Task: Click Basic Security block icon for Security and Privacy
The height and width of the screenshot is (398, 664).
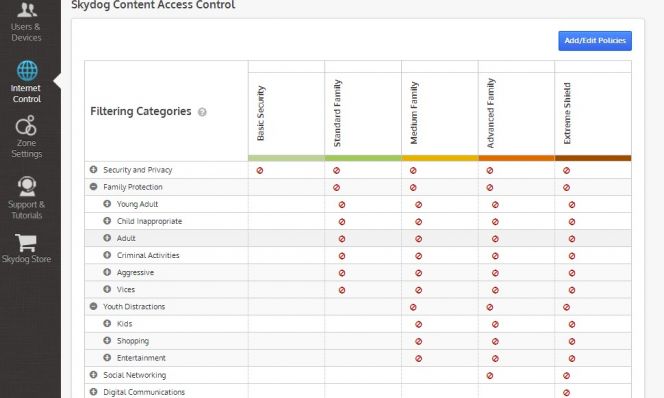Action: (260, 171)
